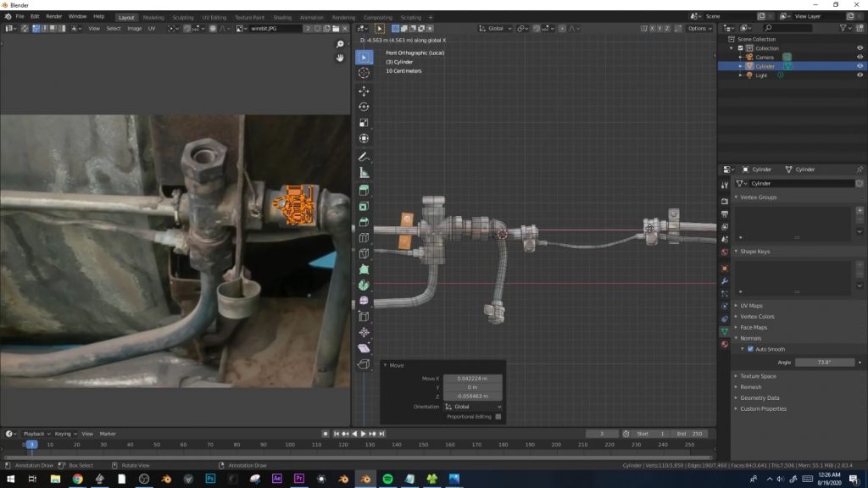Click the timeline play button
Viewport: 868px width, 488px height.
tap(363, 434)
